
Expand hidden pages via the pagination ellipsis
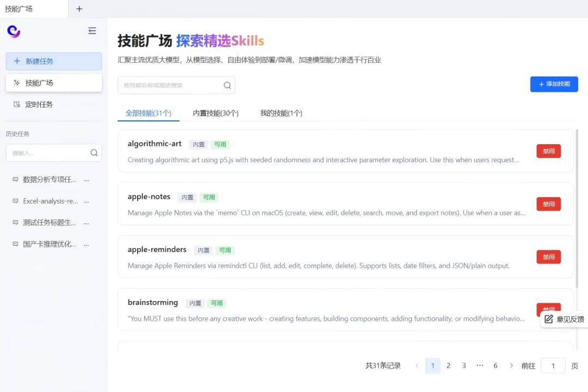[x=480, y=365]
